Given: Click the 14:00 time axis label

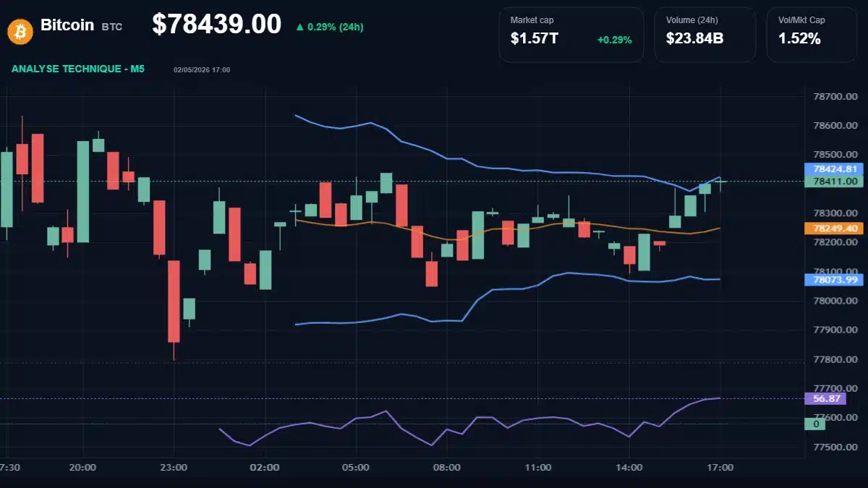Looking at the screenshot, I should tap(629, 468).
